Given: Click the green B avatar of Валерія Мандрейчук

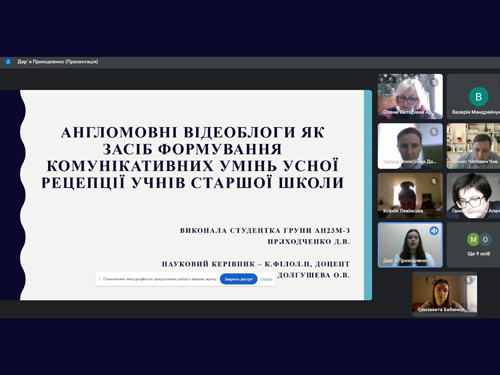Looking at the screenshot, I should tap(478, 97).
